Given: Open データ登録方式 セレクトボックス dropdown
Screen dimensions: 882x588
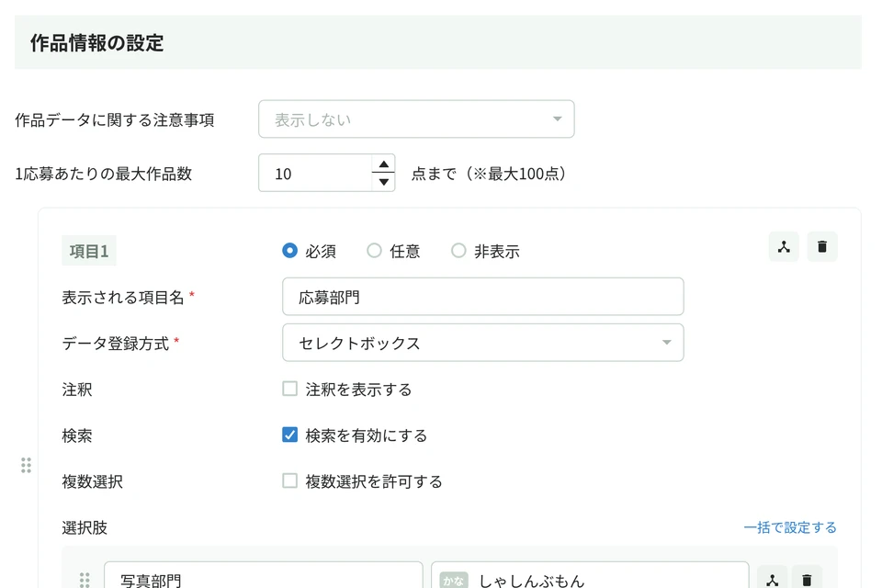Looking at the screenshot, I should (482, 342).
